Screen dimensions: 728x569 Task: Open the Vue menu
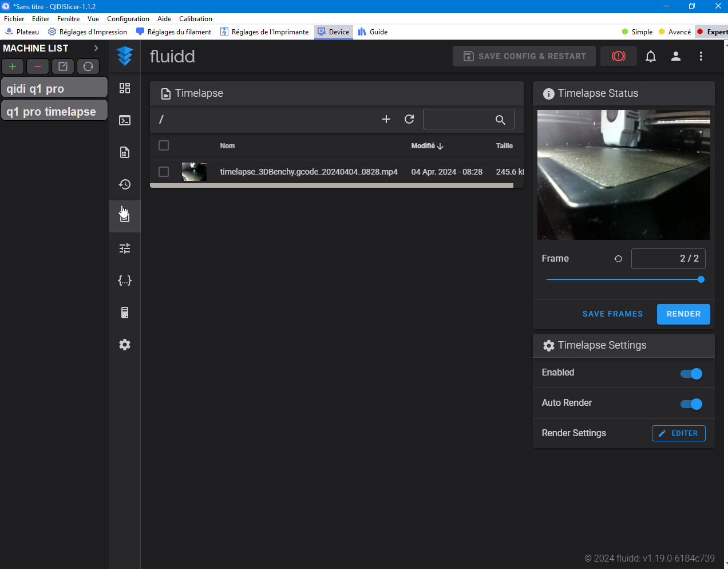93,19
